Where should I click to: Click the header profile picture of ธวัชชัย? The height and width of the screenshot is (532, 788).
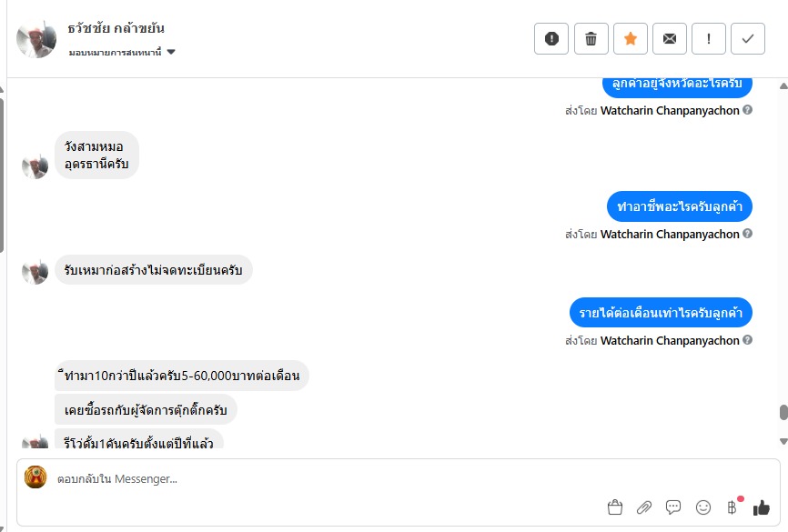tap(36, 38)
